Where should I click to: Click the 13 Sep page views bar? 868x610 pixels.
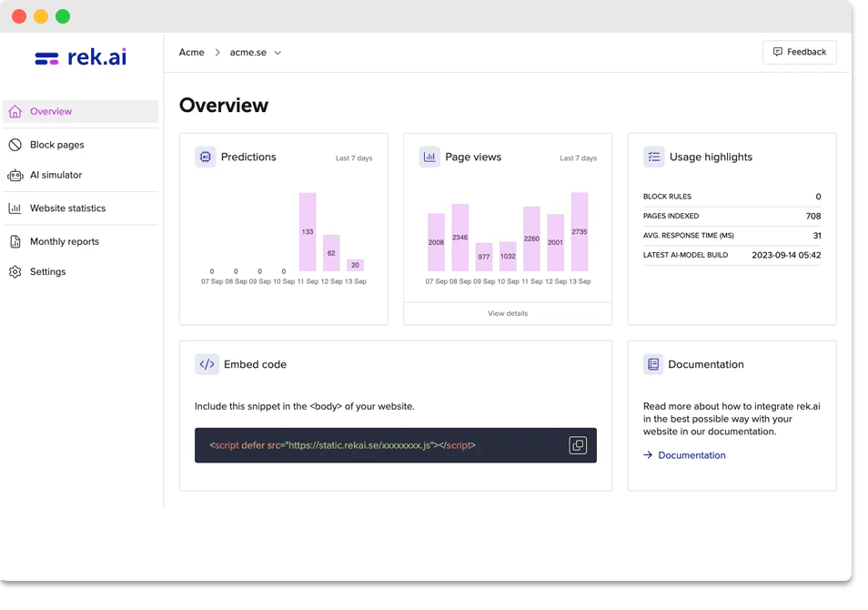coord(580,231)
